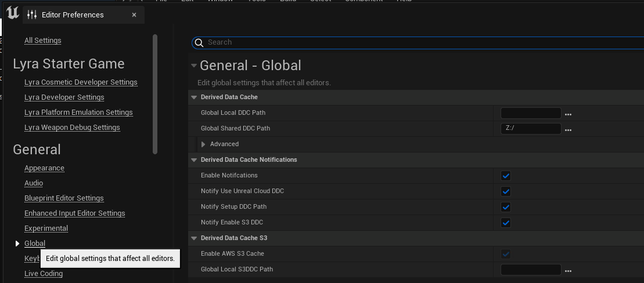
Task: Click the Global Local S3DDC Path field
Action: point(531,270)
